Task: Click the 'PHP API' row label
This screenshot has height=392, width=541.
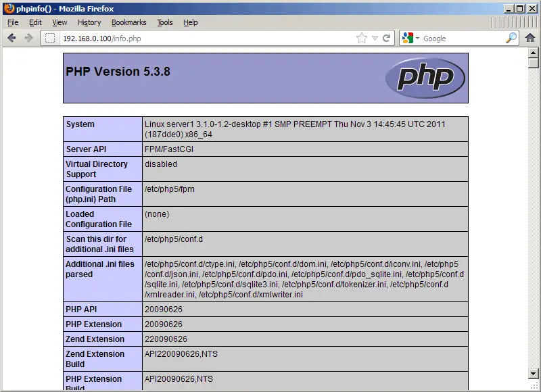Action: coord(81,310)
